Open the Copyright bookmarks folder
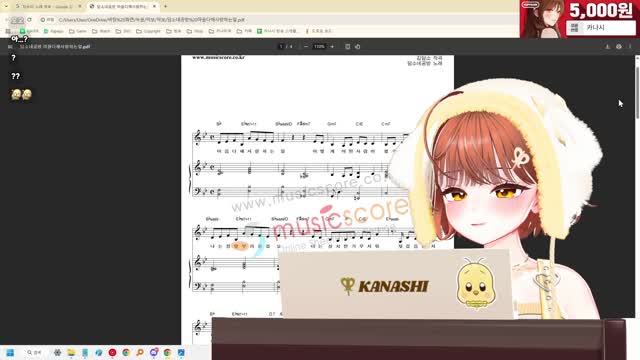640x360 pixels. click(148, 31)
